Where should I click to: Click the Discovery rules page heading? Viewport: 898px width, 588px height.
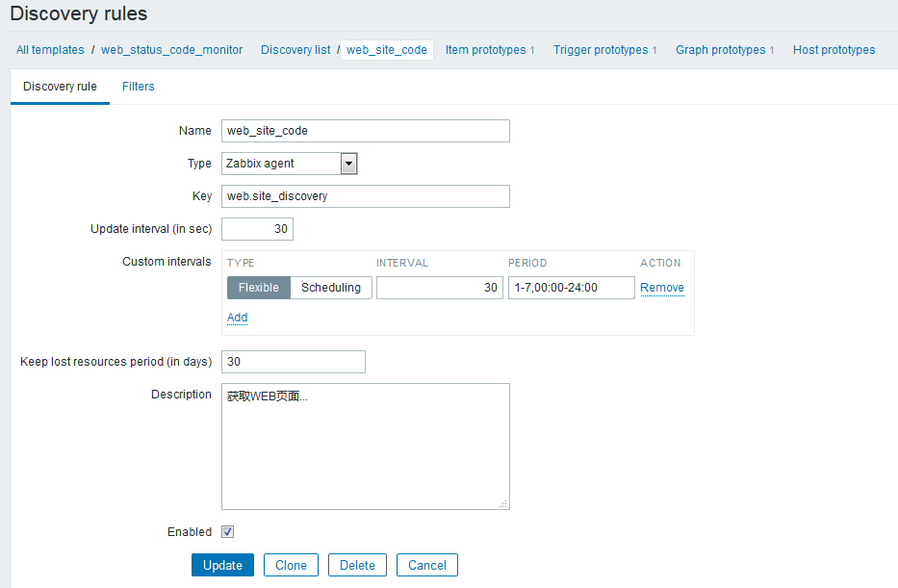click(79, 13)
